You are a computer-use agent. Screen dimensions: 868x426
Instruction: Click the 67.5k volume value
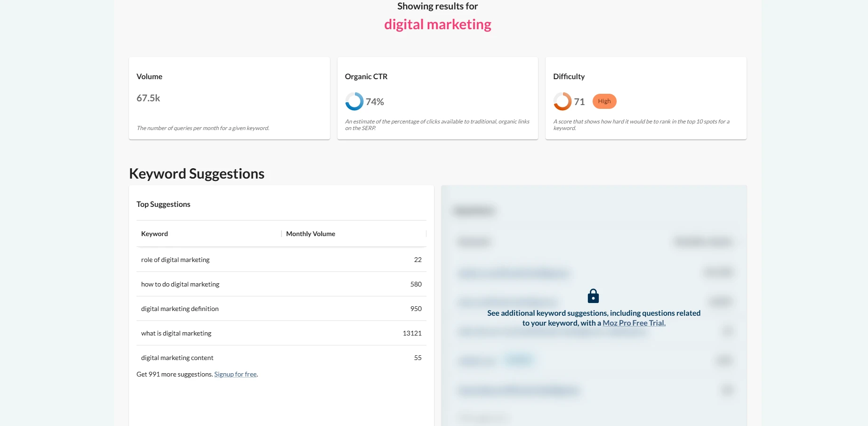148,98
